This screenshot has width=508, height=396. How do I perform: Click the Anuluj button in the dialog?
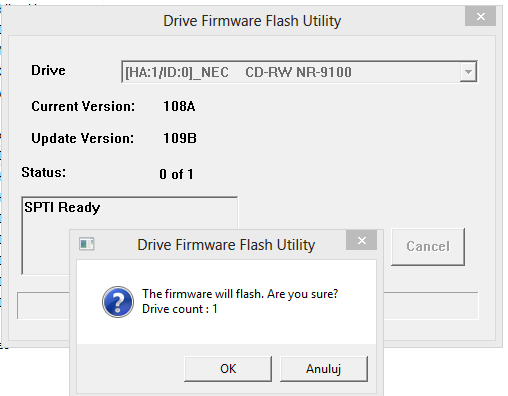(x=324, y=369)
